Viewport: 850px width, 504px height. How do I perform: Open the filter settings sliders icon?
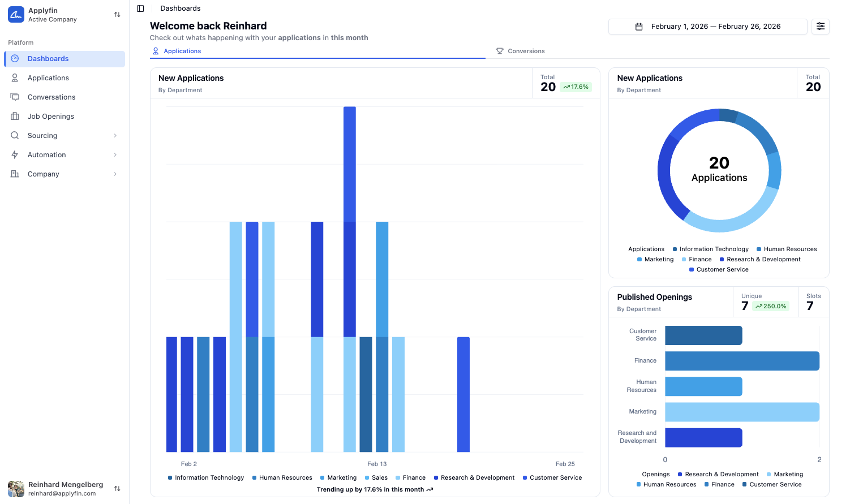pyautogui.click(x=820, y=27)
